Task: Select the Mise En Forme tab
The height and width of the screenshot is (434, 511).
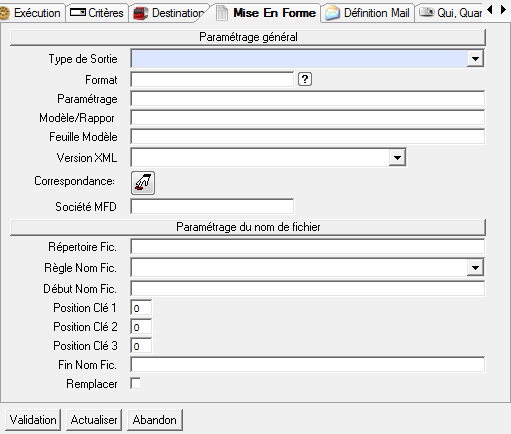Action: coord(266,13)
